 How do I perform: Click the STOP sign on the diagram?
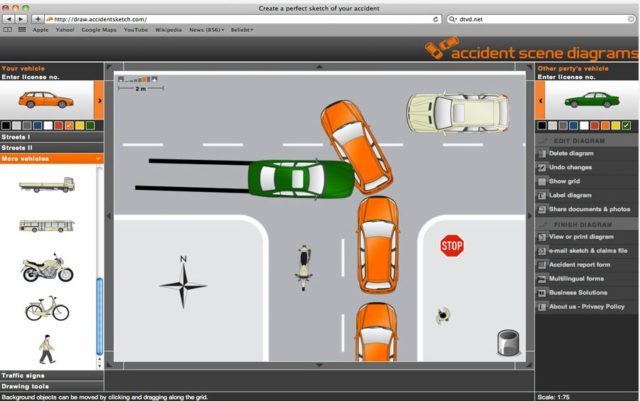point(452,246)
